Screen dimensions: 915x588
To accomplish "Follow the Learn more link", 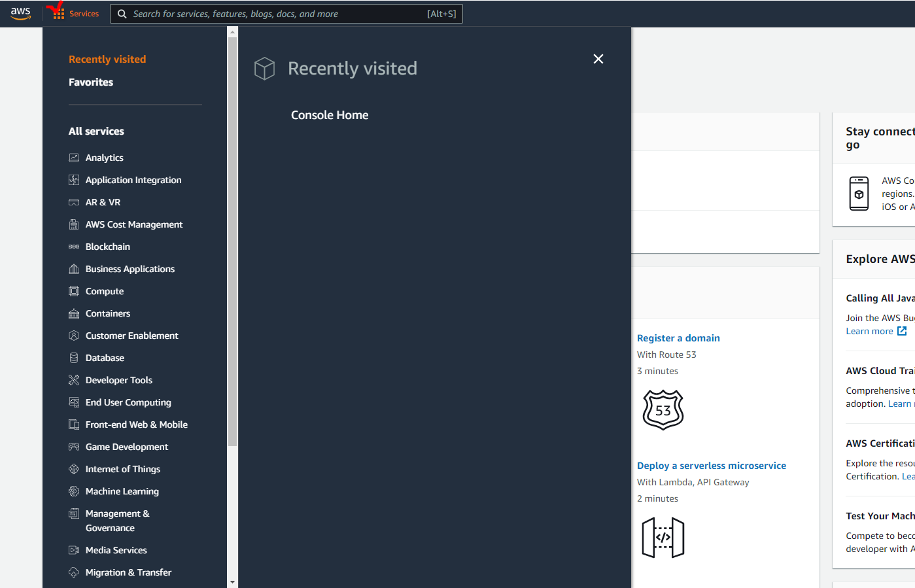I will point(869,332).
